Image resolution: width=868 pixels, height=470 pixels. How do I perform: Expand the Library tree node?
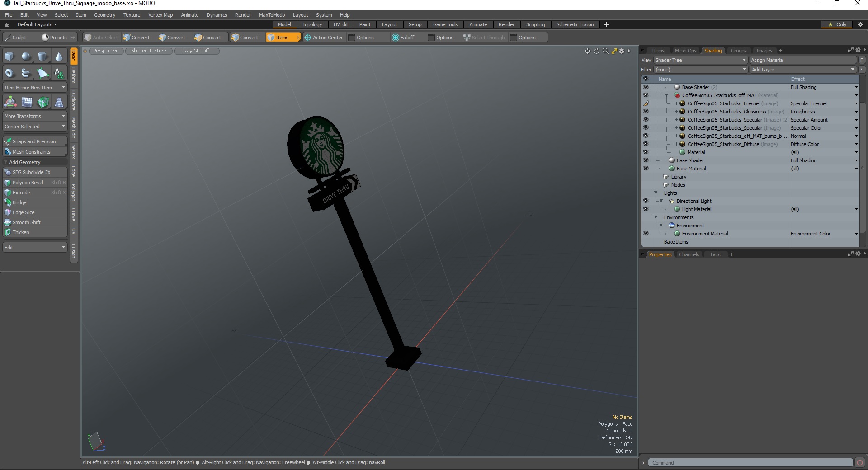pos(666,177)
